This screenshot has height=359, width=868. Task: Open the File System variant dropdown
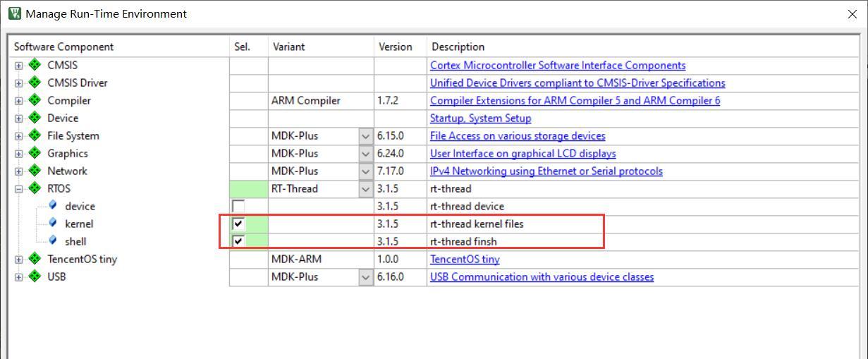365,136
